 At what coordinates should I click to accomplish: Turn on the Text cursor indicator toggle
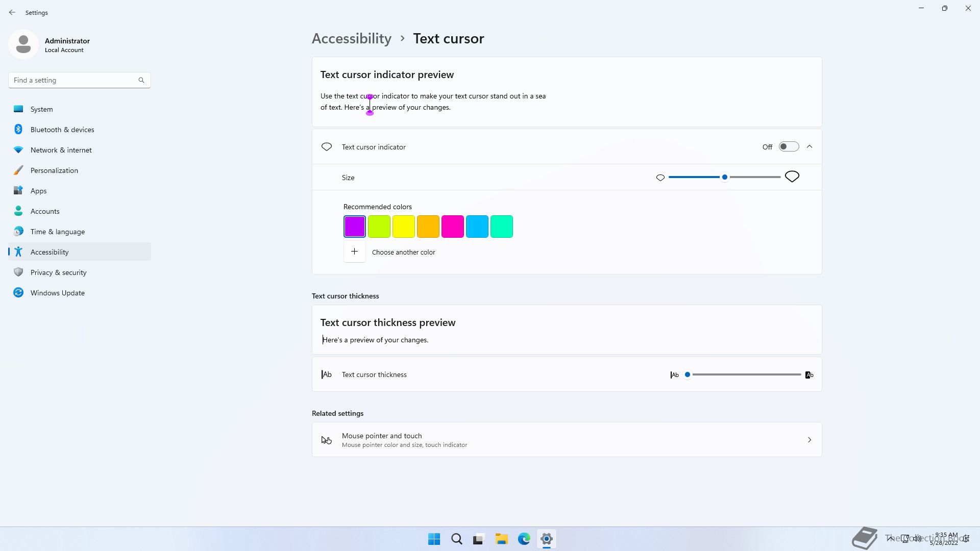(789, 147)
